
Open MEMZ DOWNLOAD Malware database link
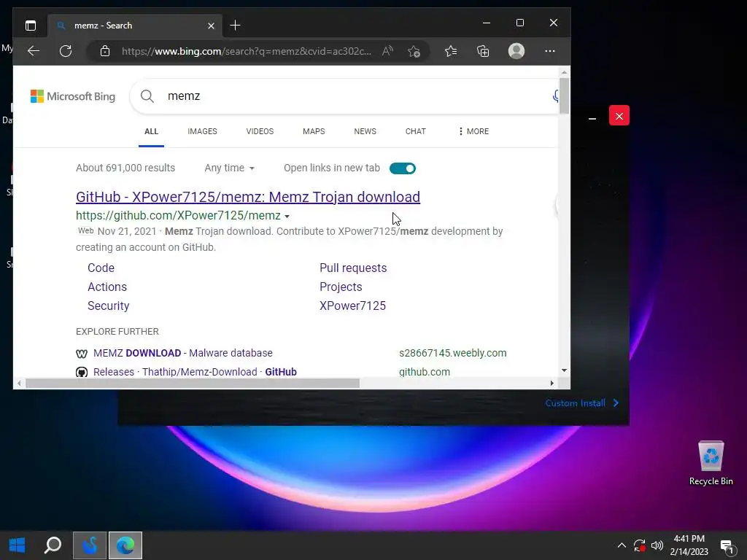(x=183, y=353)
